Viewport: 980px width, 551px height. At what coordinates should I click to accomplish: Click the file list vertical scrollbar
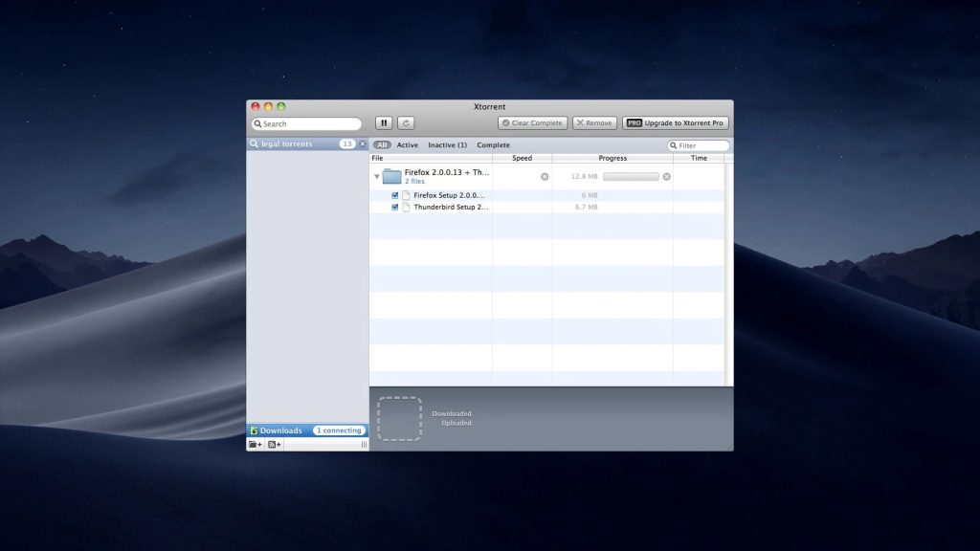click(x=728, y=274)
